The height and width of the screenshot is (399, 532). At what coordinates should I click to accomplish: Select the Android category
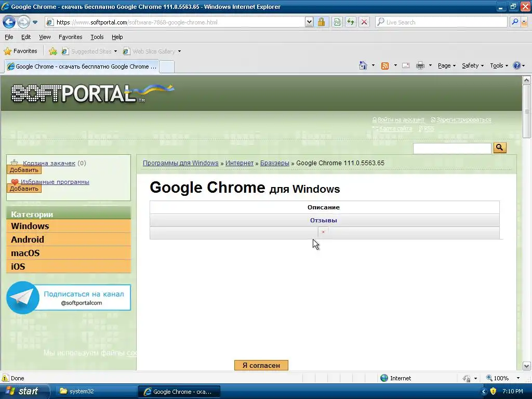(x=69, y=240)
